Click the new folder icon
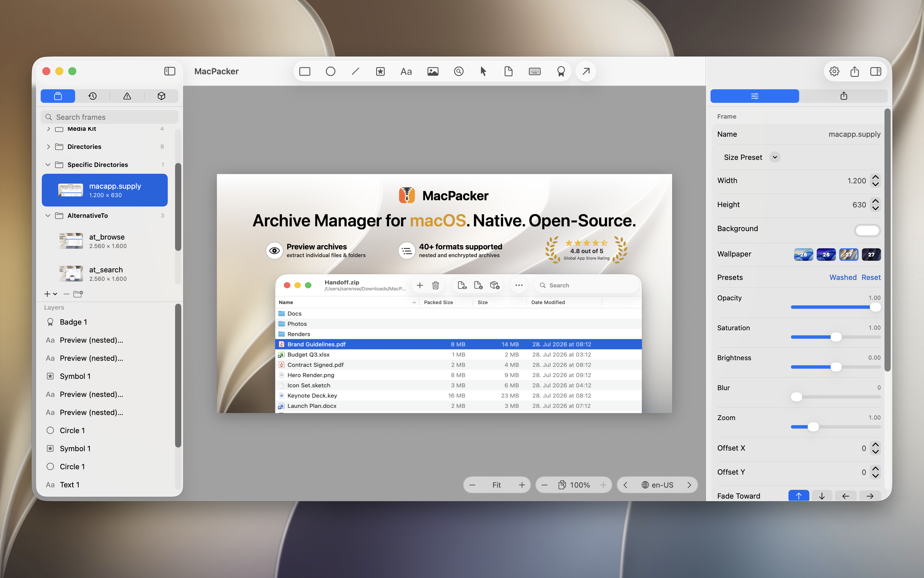This screenshot has width=924, height=578. tap(78, 294)
